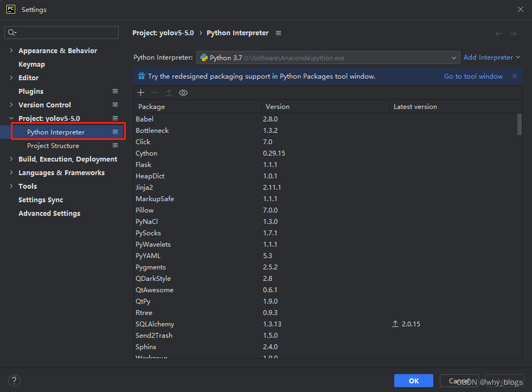Screen dimensions: 532x392
Task: Click the project-level icon beside Project Structure
Action: click(116, 145)
